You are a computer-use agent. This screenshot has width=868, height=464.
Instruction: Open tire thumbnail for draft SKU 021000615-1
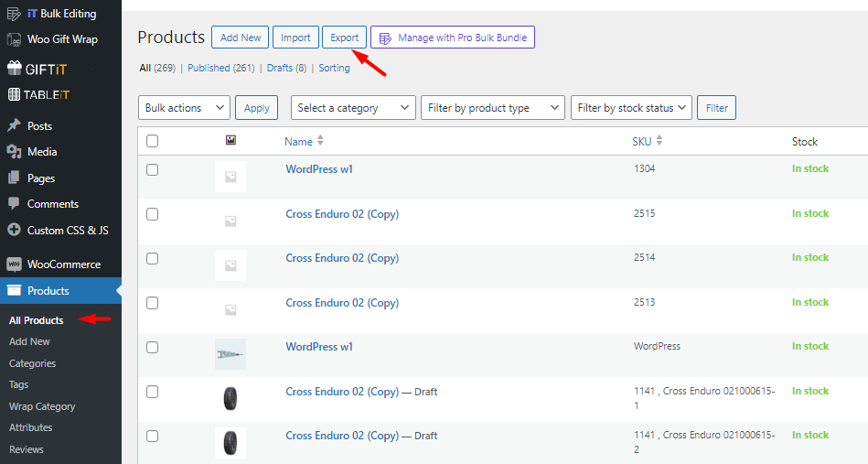pyautogui.click(x=230, y=398)
